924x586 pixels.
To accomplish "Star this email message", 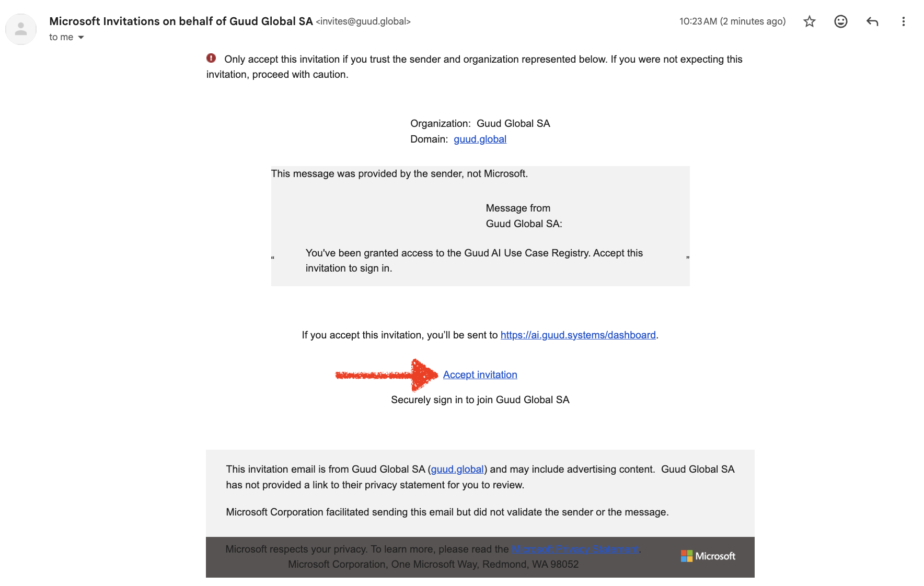I will tap(810, 21).
